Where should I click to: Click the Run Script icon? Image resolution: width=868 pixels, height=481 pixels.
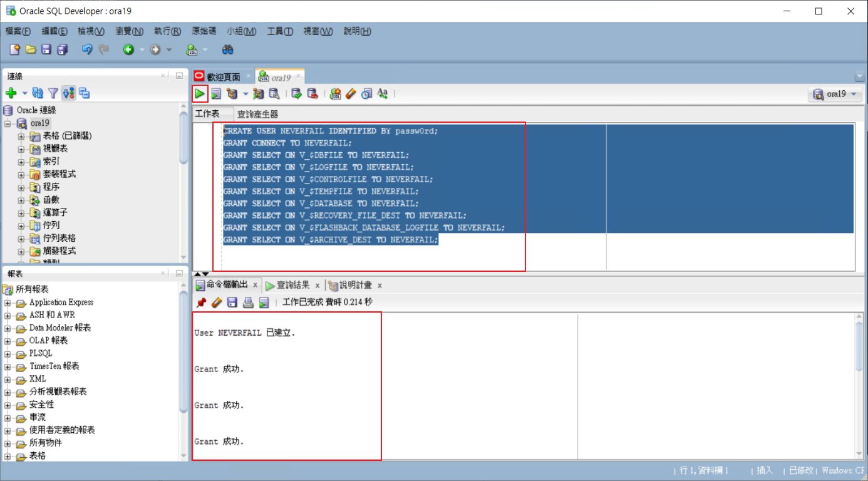[216, 94]
